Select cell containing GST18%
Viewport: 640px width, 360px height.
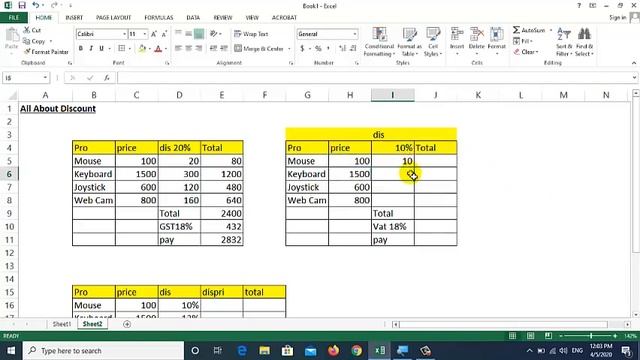coord(179,227)
